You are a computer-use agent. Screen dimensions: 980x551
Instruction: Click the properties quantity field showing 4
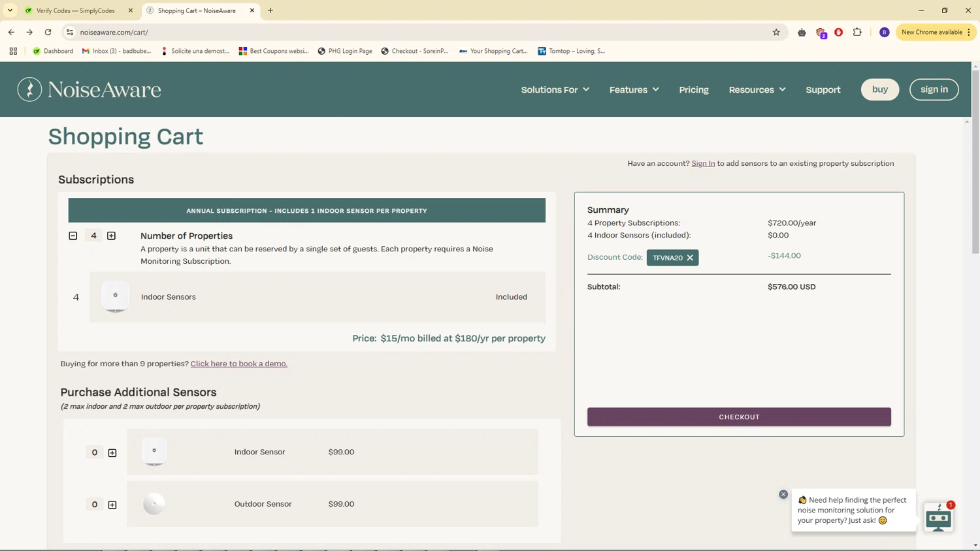click(93, 236)
